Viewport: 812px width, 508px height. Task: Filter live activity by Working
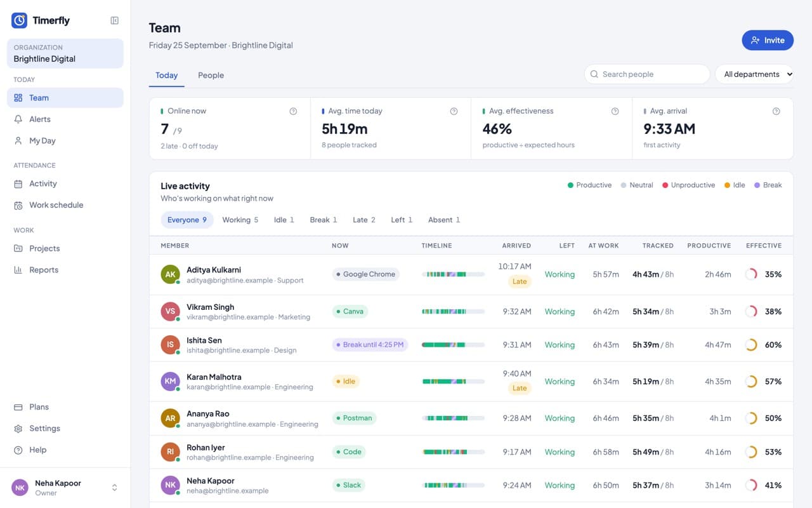(240, 220)
